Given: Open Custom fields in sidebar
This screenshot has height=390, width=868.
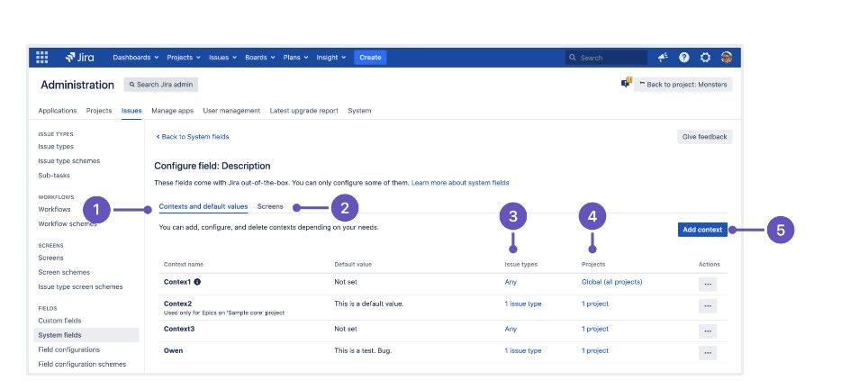Looking at the screenshot, I should [x=59, y=321].
